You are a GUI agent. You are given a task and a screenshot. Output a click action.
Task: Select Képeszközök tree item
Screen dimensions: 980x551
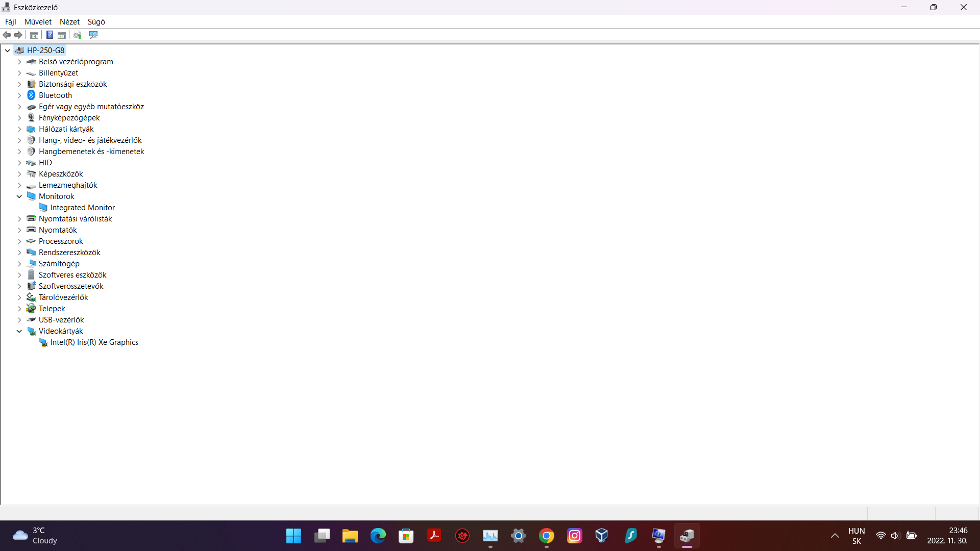click(61, 174)
